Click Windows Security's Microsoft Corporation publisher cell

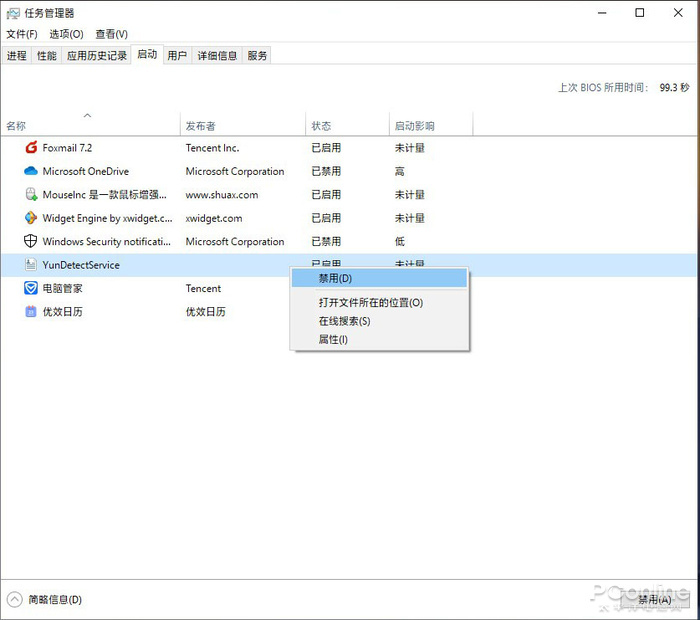[235, 241]
